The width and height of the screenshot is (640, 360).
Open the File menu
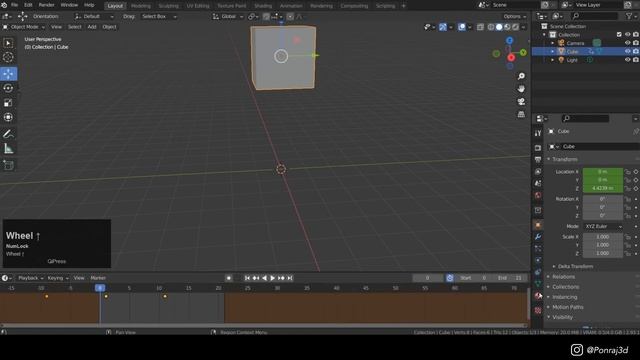click(14, 5)
